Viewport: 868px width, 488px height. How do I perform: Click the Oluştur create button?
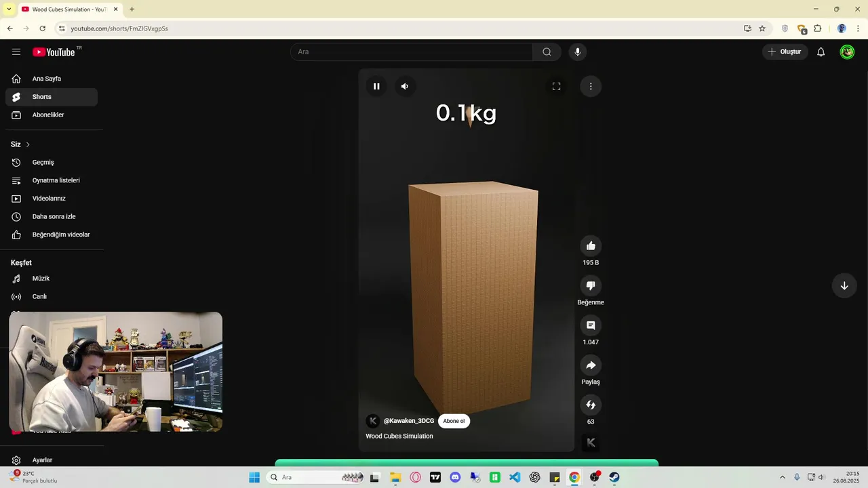785,52
